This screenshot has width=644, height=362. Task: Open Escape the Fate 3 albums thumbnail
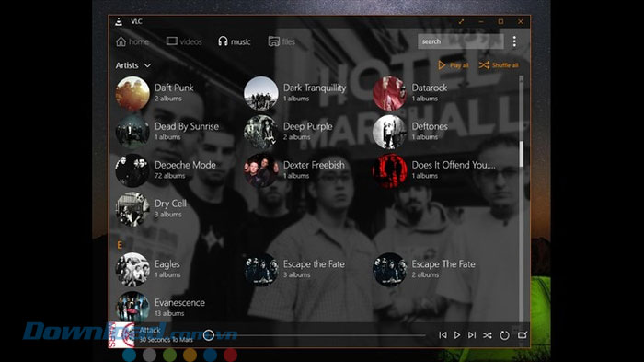(260, 270)
